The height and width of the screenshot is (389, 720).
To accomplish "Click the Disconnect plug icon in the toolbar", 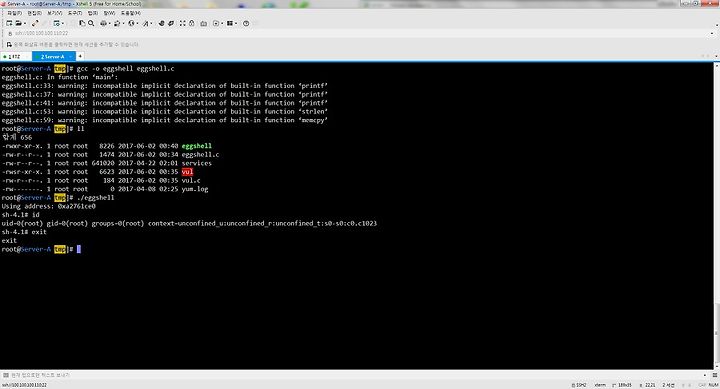I will click(x=35, y=23).
